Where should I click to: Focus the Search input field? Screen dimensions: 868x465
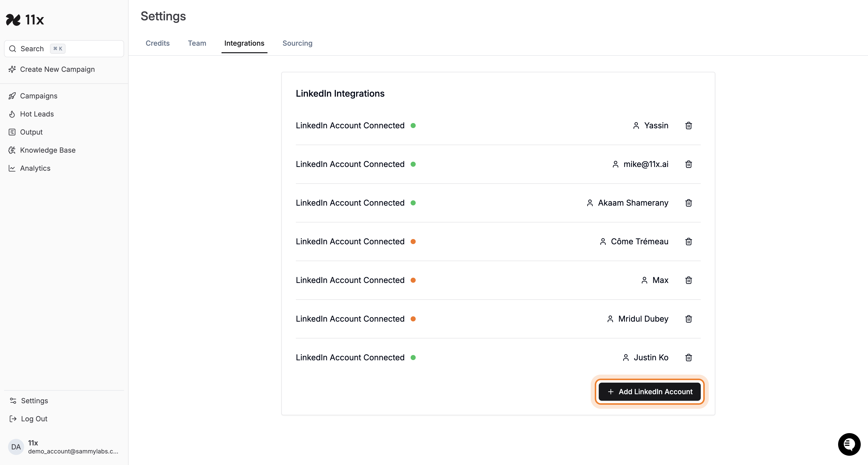click(x=64, y=49)
